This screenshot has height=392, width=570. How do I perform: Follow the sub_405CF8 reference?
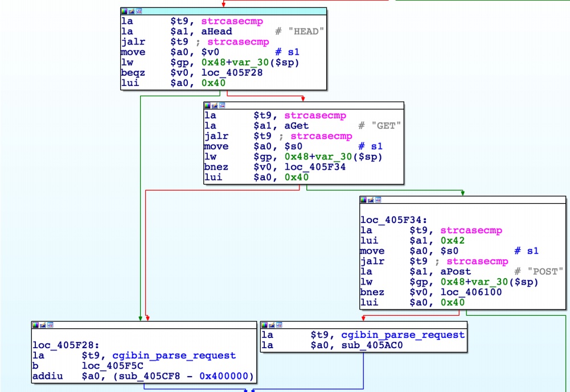coord(149,377)
